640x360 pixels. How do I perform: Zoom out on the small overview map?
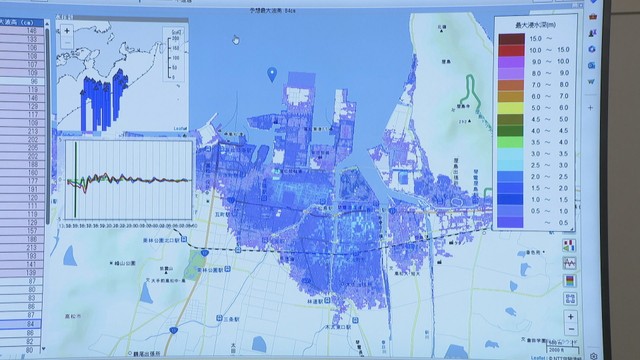tap(67, 42)
